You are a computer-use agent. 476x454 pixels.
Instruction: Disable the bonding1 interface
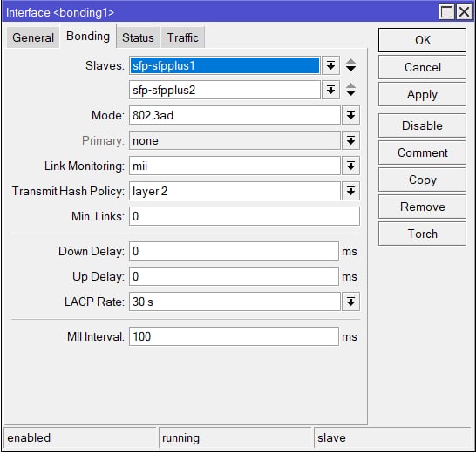coord(422,125)
